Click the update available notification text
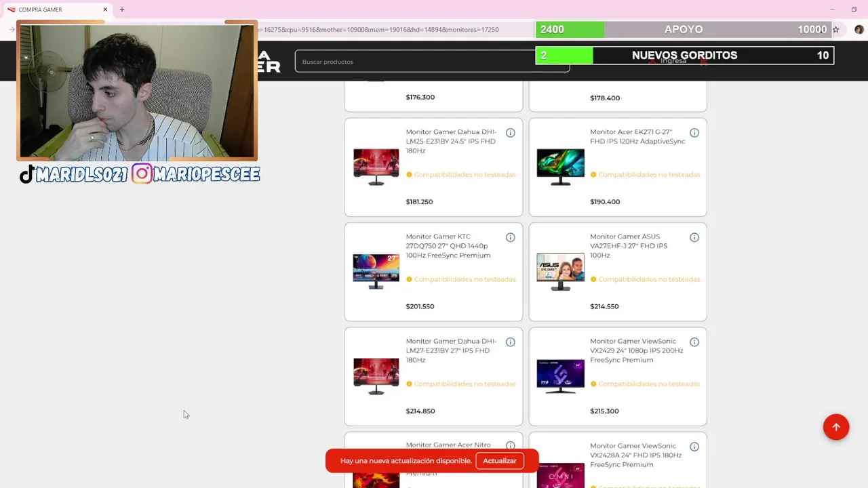 406,461
